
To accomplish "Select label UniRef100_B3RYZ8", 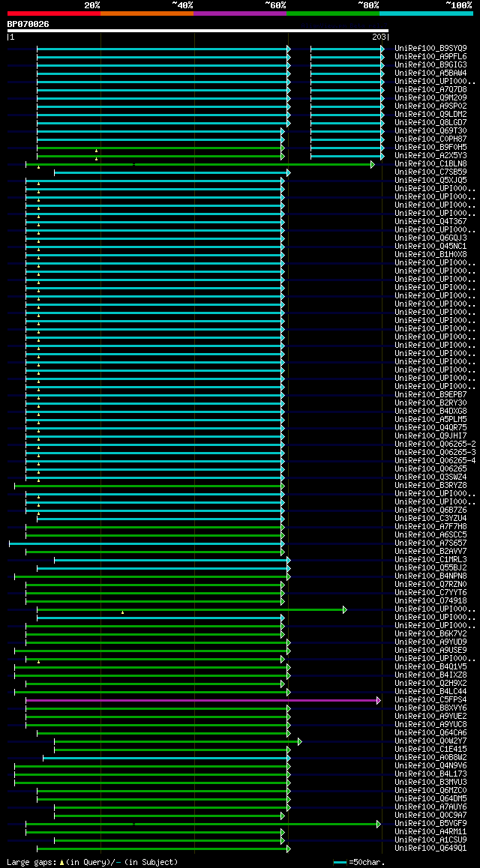I will pos(430,486).
